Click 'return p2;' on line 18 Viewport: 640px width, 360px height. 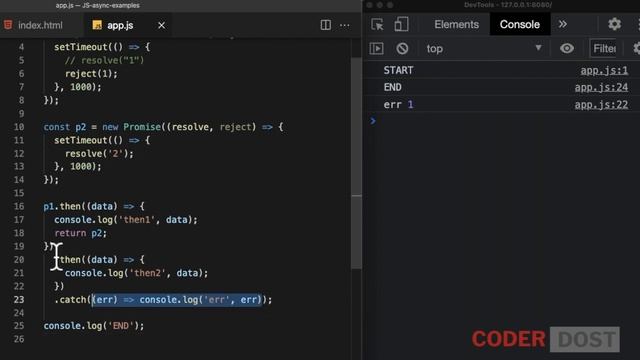80,233
